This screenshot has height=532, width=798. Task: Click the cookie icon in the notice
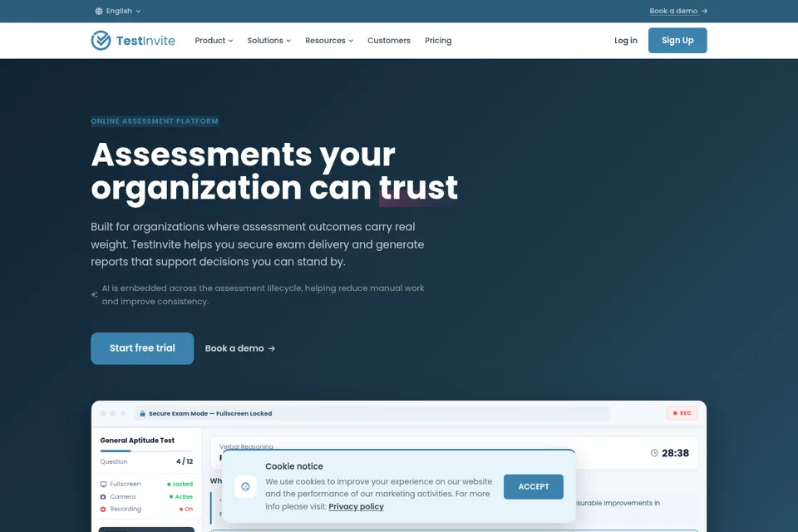[x=245, y=486]
